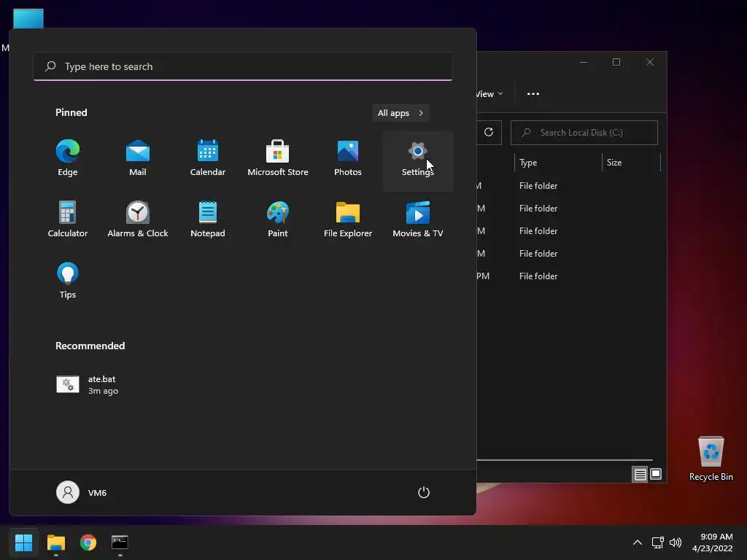This screenshot has width=747, height=560.
Task: Sort by Size column in Explorer
Action: (631, 163)
